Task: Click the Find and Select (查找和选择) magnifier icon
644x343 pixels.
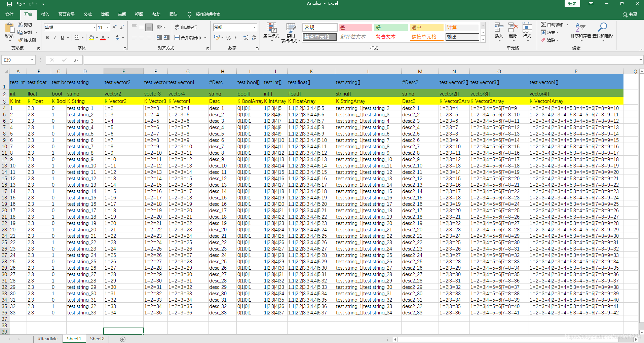Action: coord(602,27)
